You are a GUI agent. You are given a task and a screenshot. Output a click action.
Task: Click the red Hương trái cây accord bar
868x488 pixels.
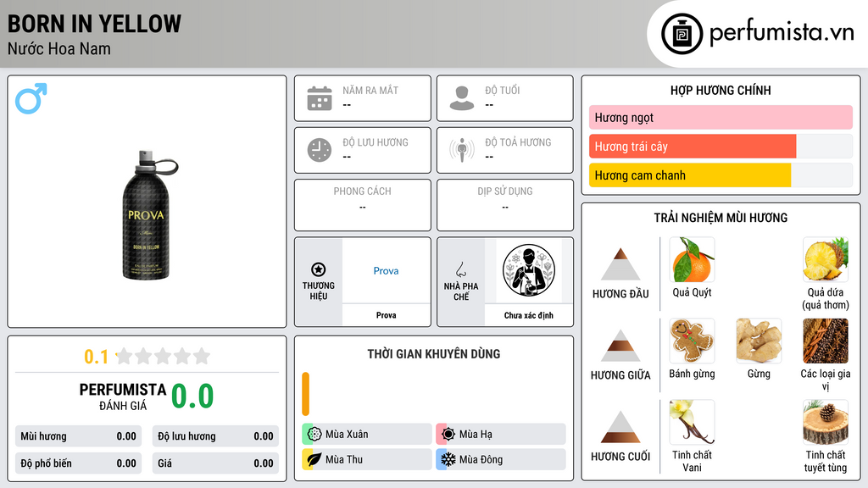(692, 147)
